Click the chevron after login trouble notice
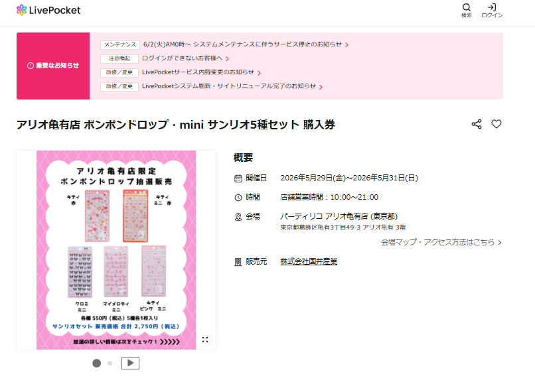 coord(227,59)
